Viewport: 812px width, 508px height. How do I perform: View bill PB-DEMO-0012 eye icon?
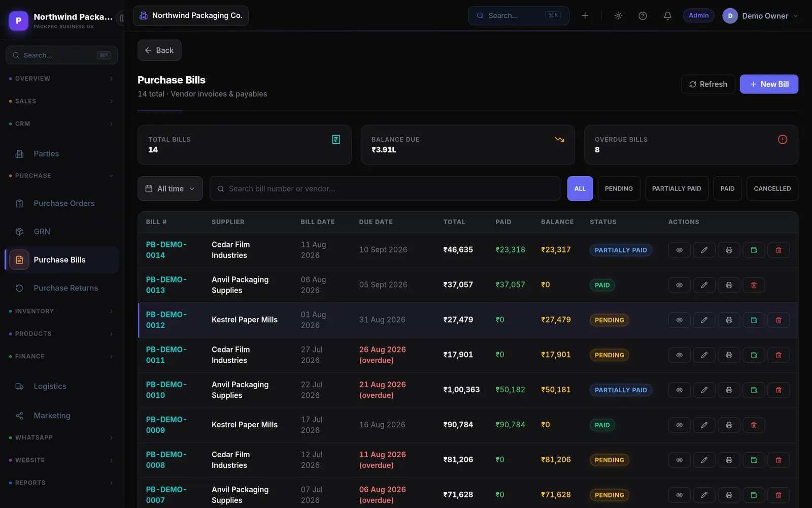click(679, 320)
